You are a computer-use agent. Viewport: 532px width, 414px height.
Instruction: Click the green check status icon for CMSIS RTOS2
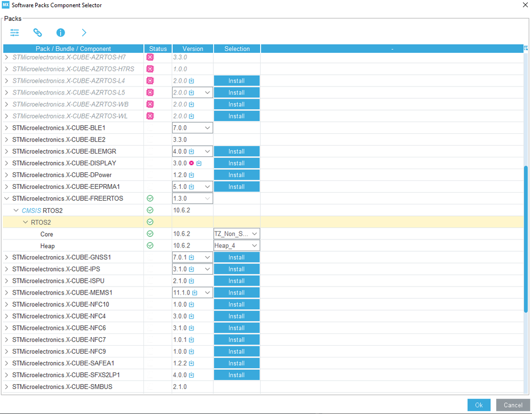(150, 210)
